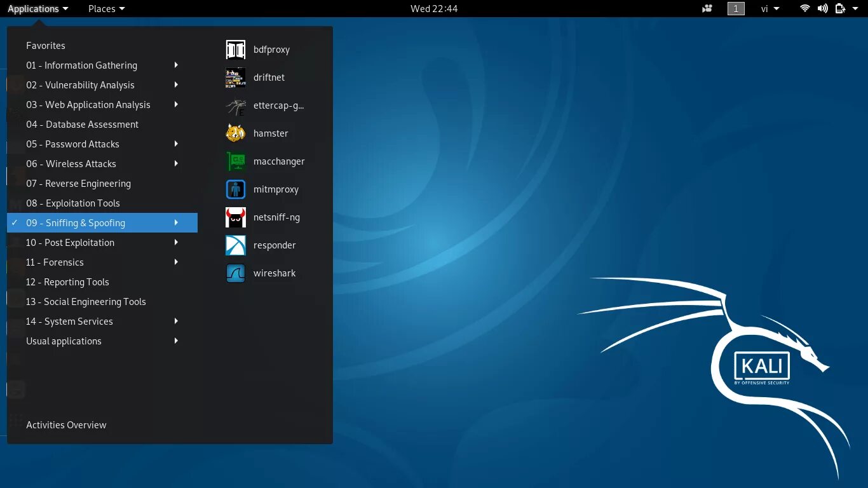The height and width of the screenshot is (488, 868).
Task: Open the Applications menu in top bar
Action: 37,8
